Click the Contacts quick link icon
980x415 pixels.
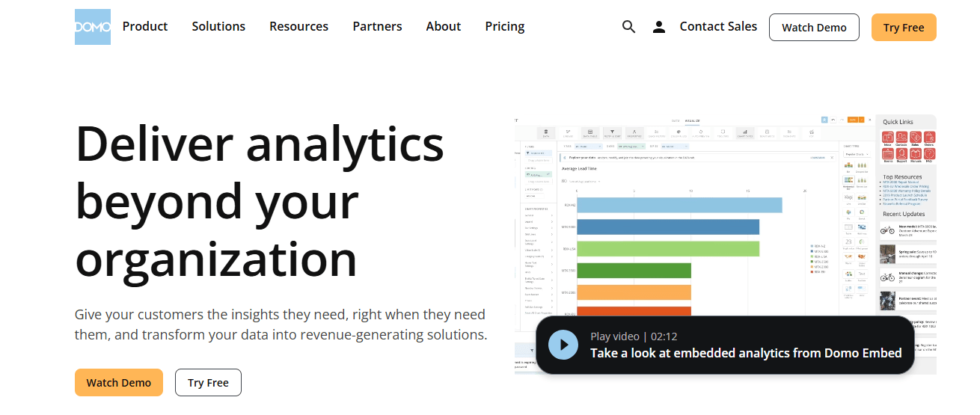coord(901,138)
